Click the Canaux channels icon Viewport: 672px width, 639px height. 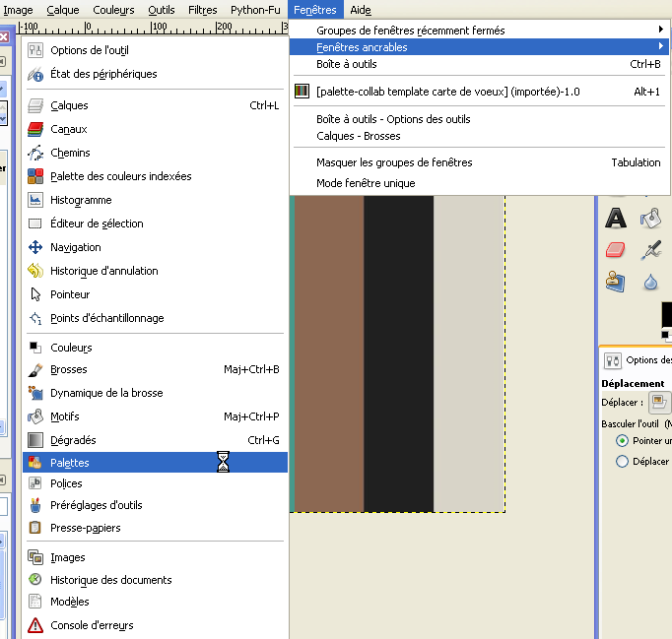coord(35,129)
